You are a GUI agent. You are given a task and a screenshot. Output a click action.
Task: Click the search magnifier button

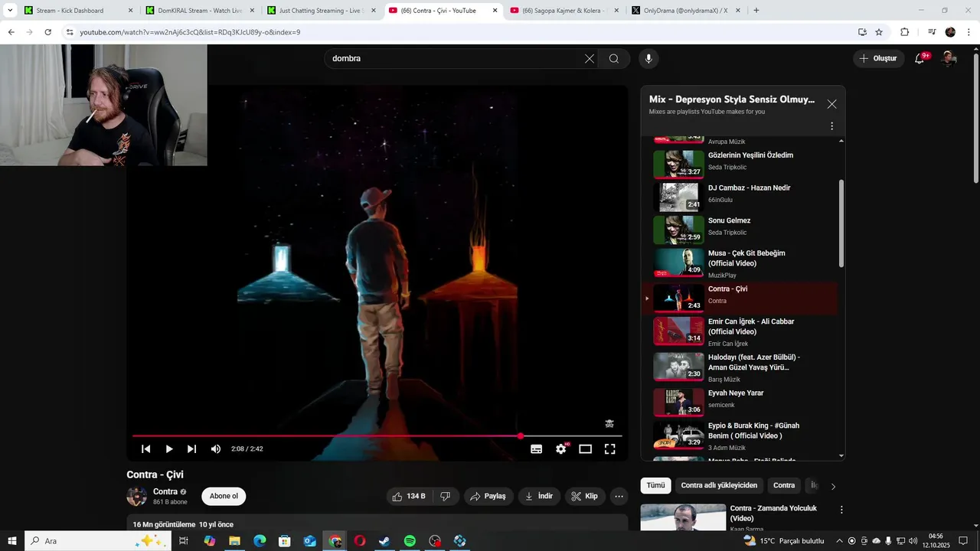pos(614,59)
